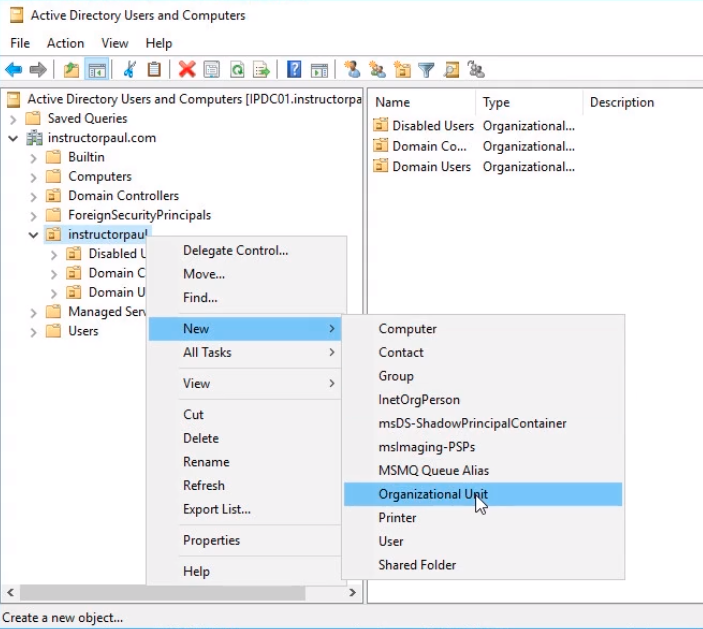Click the Create new user toolbar icon

point(352,69)
